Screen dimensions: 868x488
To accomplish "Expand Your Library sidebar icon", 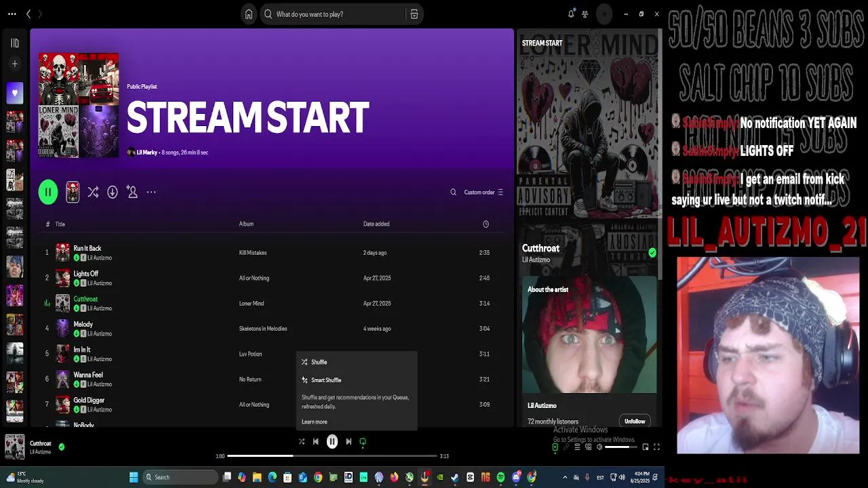I will [x=15, y=43].
